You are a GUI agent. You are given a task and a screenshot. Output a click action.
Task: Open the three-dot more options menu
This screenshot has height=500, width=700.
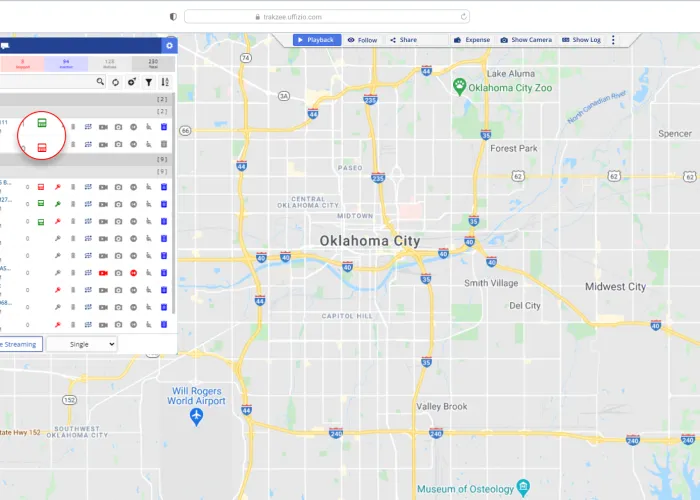(x=613, y=40)
